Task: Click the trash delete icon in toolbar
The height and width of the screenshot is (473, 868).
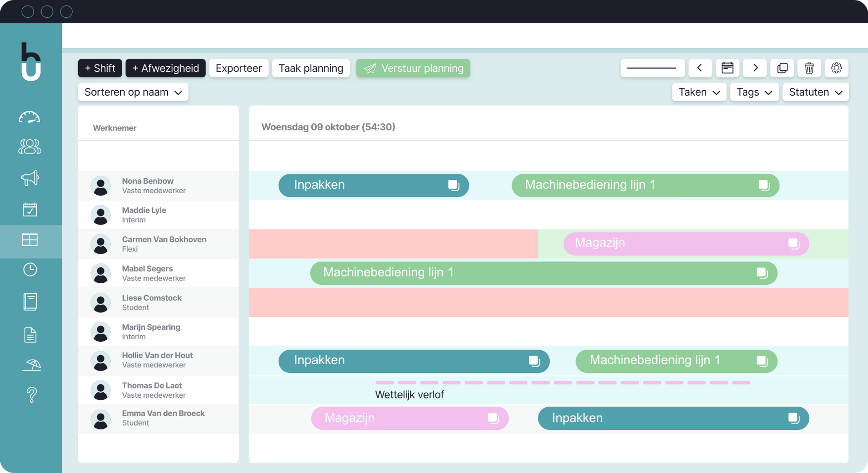Action: point(809,68)
